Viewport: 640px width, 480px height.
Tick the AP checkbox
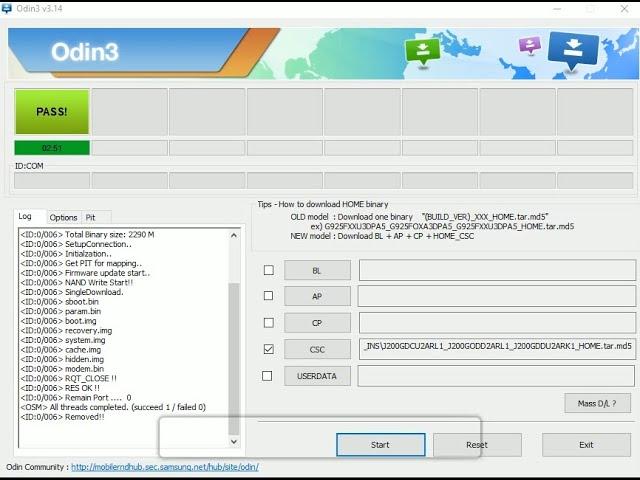tap(268, 296)
